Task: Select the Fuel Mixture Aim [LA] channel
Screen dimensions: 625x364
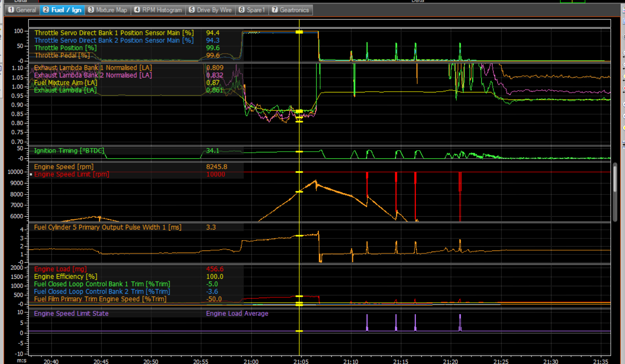Action: tap(65, 83)
